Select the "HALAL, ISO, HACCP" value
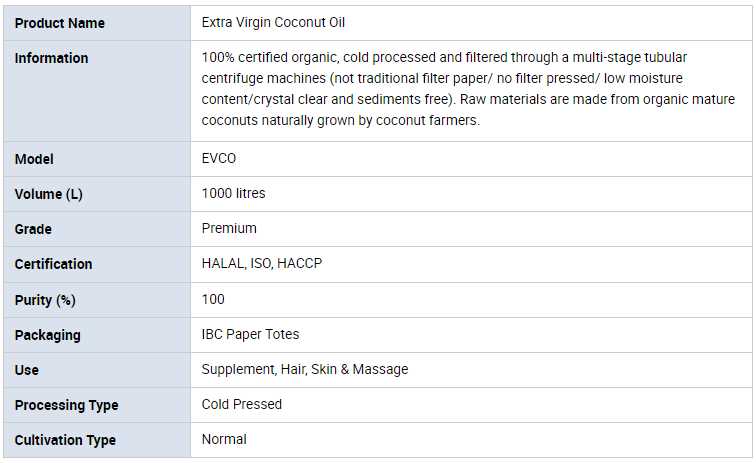The height and width of the screenshot is (463, 756). [x=261, y=263]
